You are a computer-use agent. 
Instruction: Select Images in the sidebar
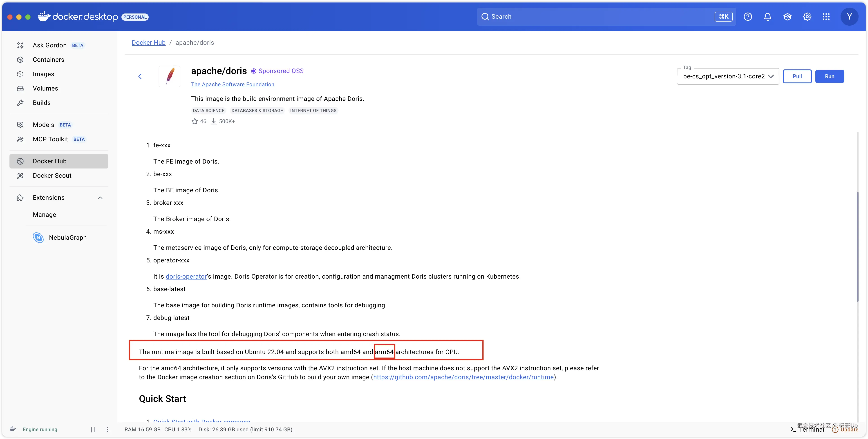pyautogui.click(x=43, y=74)
